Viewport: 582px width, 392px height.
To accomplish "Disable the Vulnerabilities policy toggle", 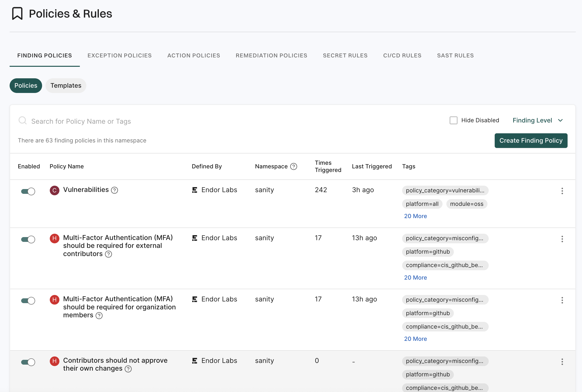I will 28,191.
